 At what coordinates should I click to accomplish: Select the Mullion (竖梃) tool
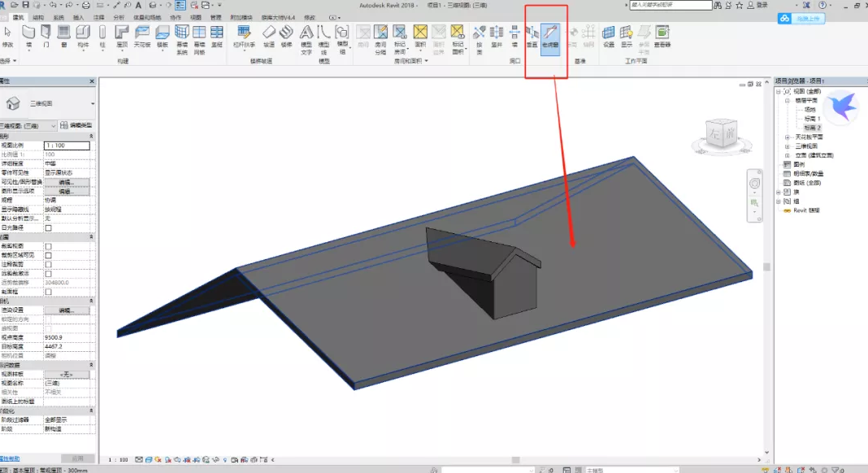[x=217, y=37]
